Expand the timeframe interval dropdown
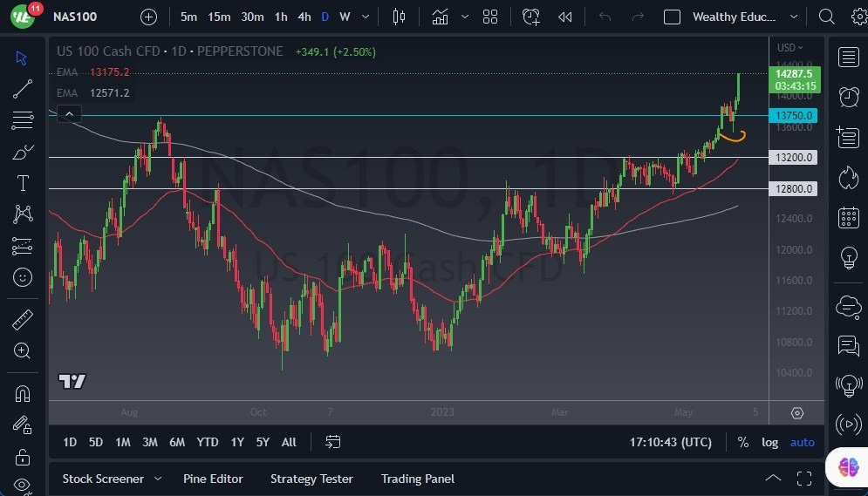The width and height of the screenshot is (868, 496). click(x=366, y=17)
